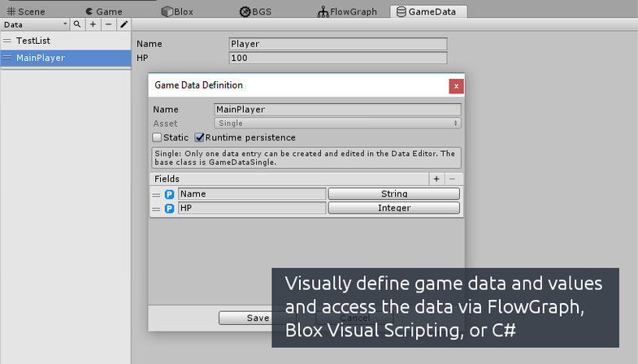Save the game data definition

pyautogui.click(x=258, y=318)
